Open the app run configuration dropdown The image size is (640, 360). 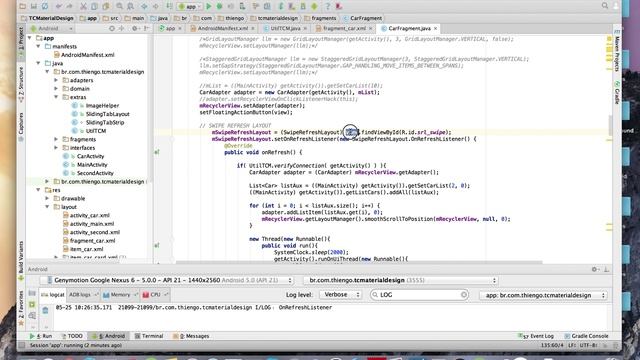189,7
